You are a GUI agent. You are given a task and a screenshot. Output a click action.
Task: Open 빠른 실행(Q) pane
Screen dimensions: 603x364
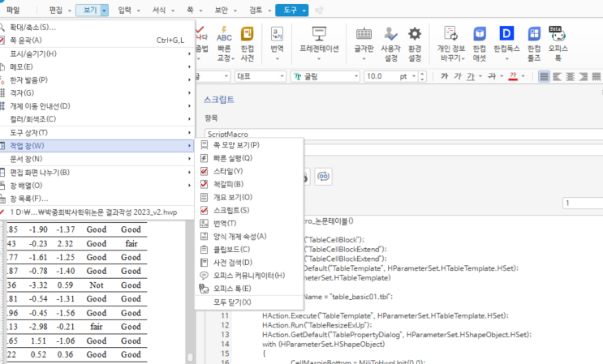click(249, 158)
